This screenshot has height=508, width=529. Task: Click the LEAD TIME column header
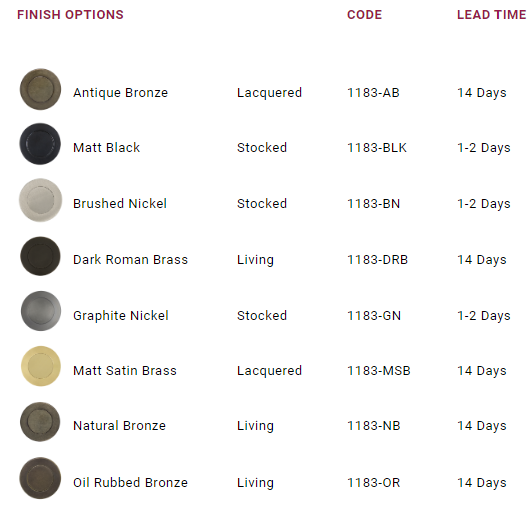(492, 15)
